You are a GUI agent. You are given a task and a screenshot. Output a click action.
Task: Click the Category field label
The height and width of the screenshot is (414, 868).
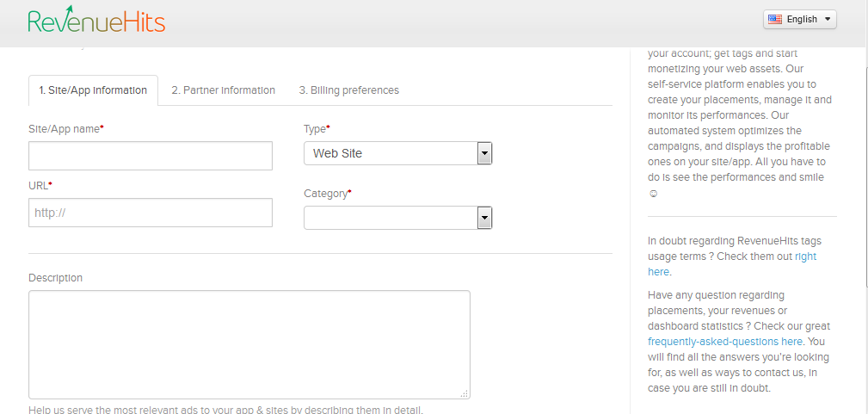coord(325,194)
